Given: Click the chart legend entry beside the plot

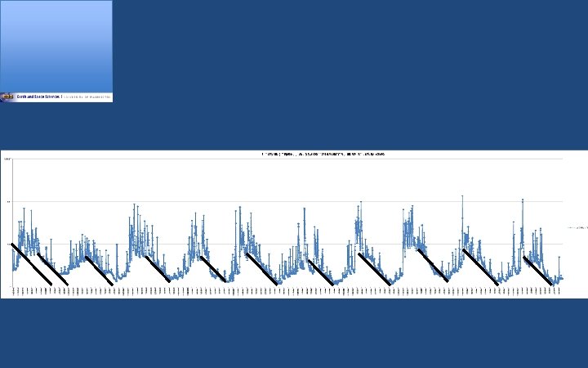Looking at the screenshot, I should point(577,227).
